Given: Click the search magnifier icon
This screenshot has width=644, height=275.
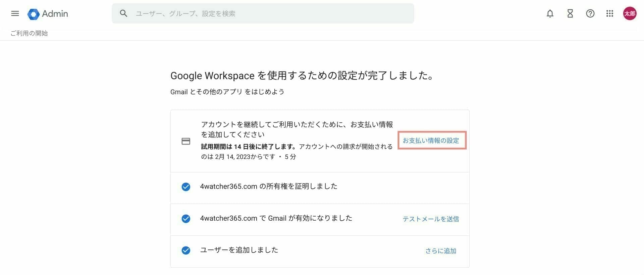Looking at the screenshot, I should [123, 13].
